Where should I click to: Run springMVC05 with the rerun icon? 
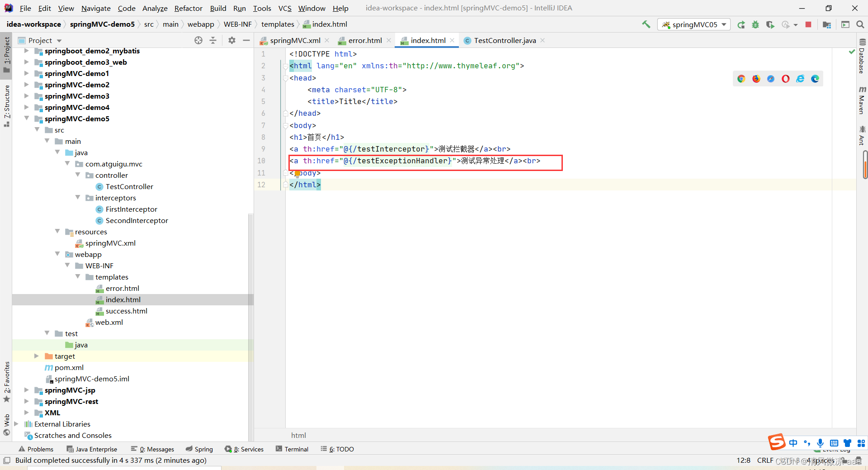pos(741,24)
